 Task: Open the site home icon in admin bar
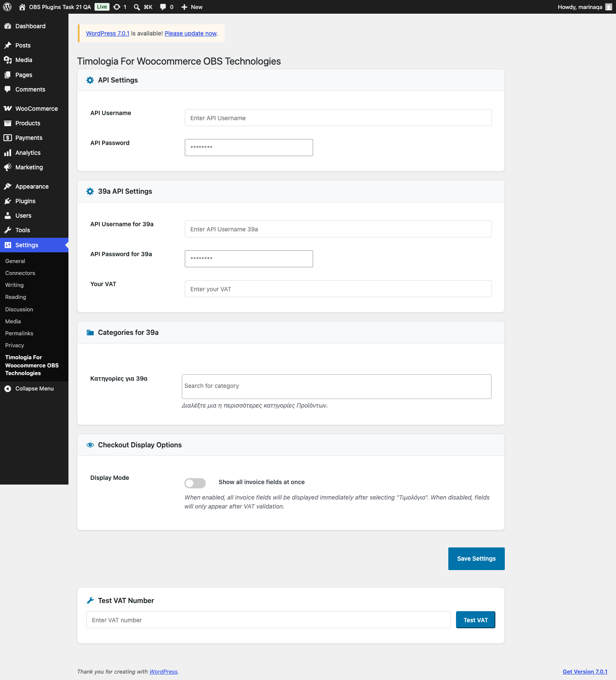[x=22, y=7]
